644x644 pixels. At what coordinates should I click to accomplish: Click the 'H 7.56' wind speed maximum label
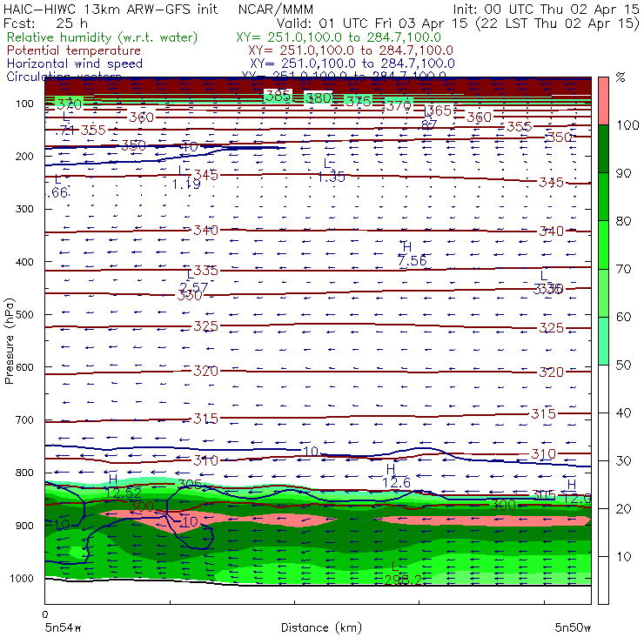(x=412, y=254)
